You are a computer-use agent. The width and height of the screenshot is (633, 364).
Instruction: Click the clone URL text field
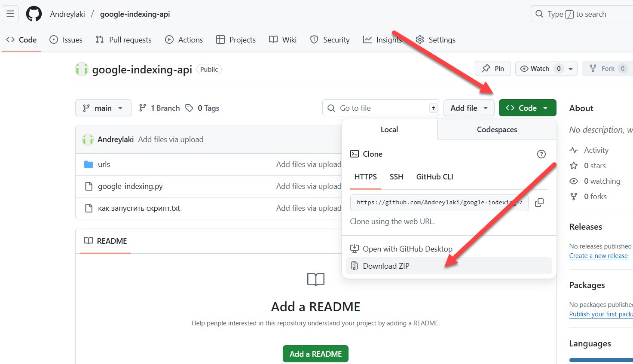(x=439, y=203)
